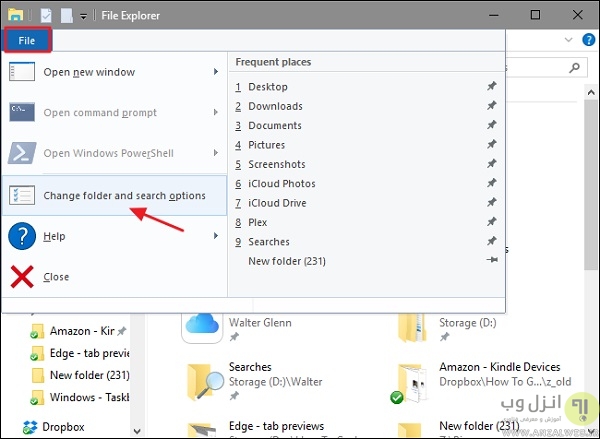
Task: Open Screenshots from frequent places
Action: tap(276, 165)
